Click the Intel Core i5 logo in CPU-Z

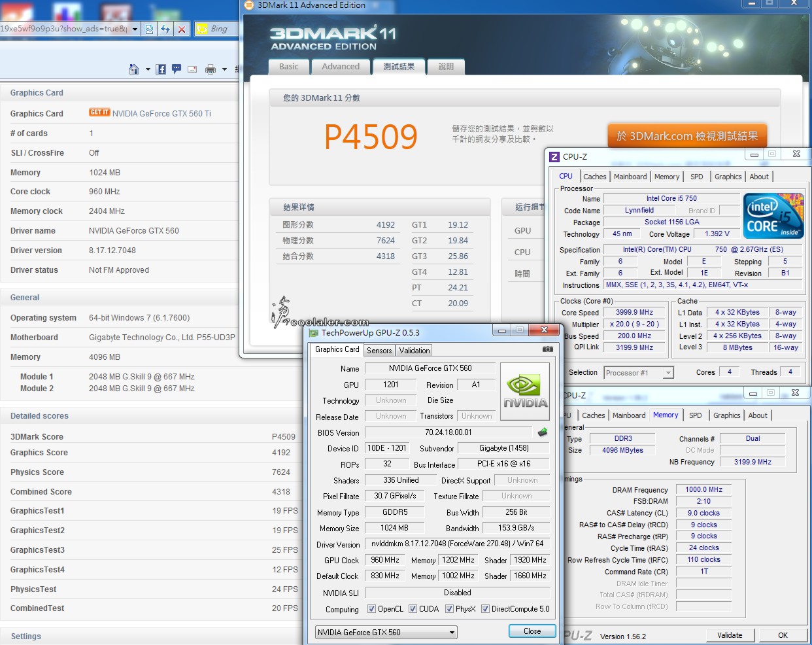[773, 216]
